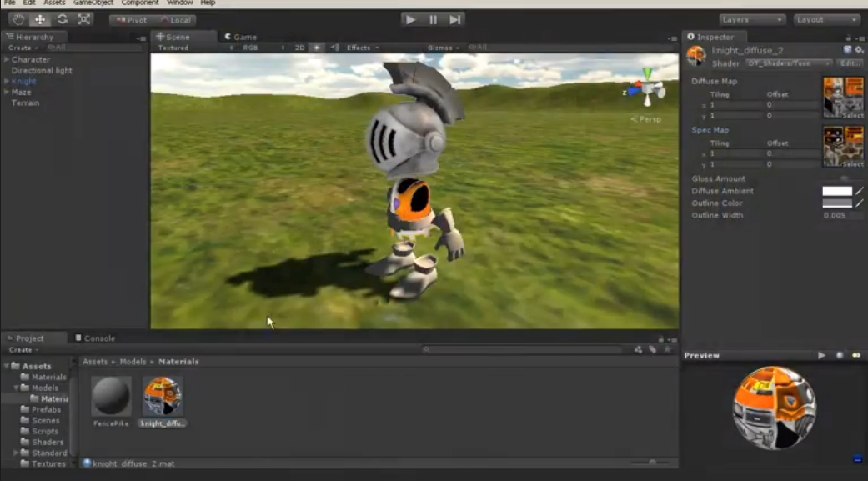Viewport: 868px width, 481px height.
Task: Click the material settings gear icon in Inspector
Action: click(x=860, y=51)
